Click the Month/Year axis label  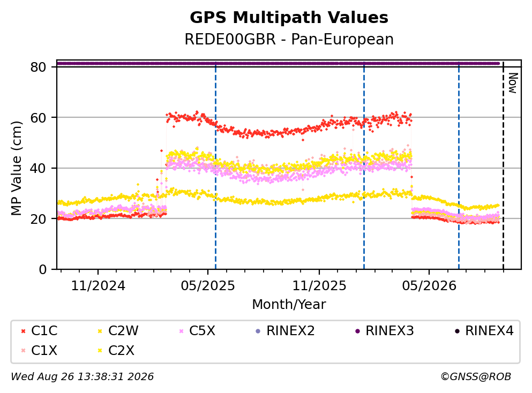[289, 305]
